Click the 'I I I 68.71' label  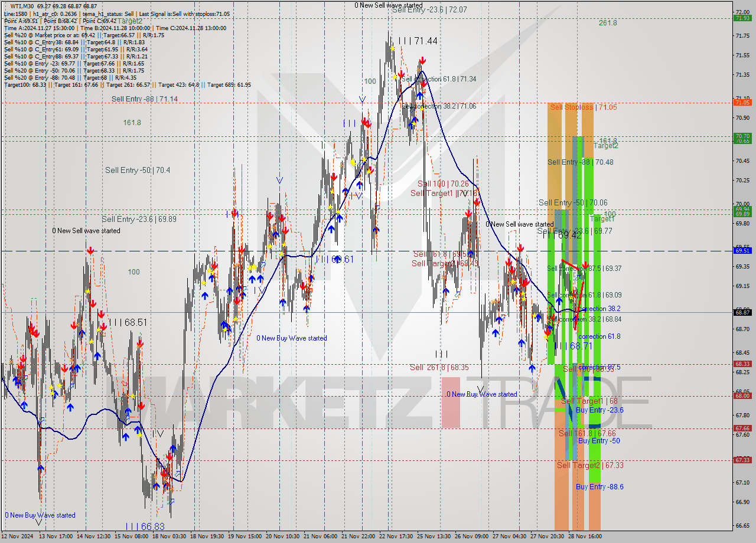573,346
